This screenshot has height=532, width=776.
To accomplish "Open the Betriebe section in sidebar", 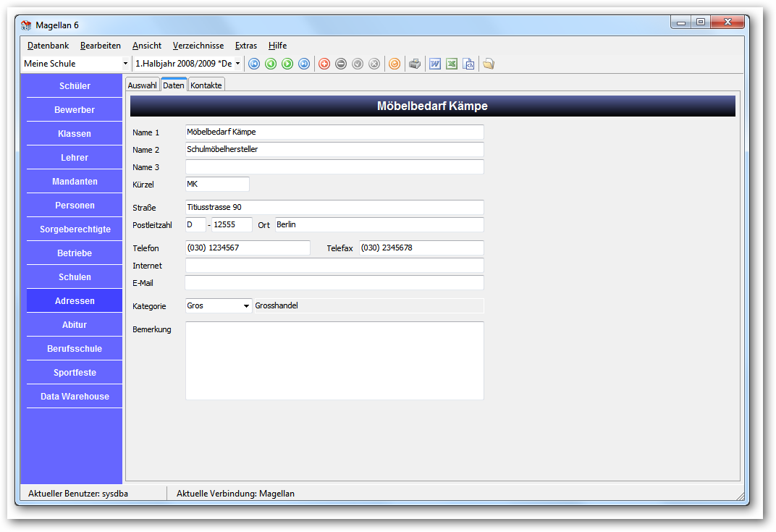I will click(75, 253).
